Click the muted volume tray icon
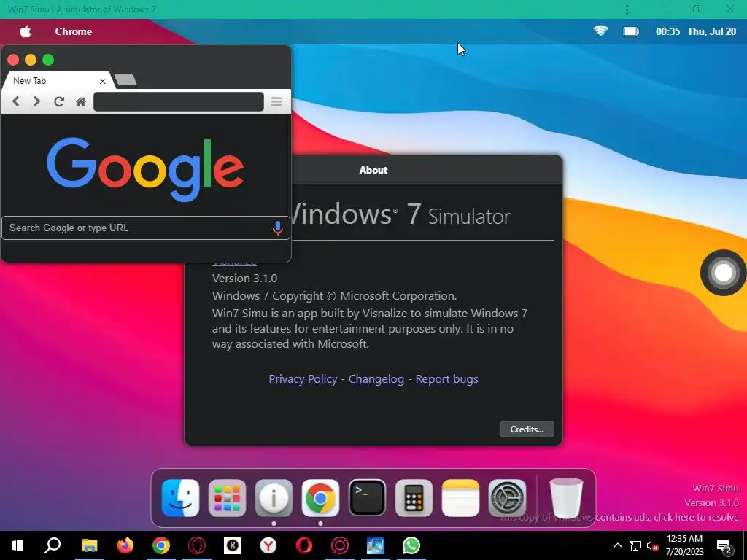 click(653, 545)
